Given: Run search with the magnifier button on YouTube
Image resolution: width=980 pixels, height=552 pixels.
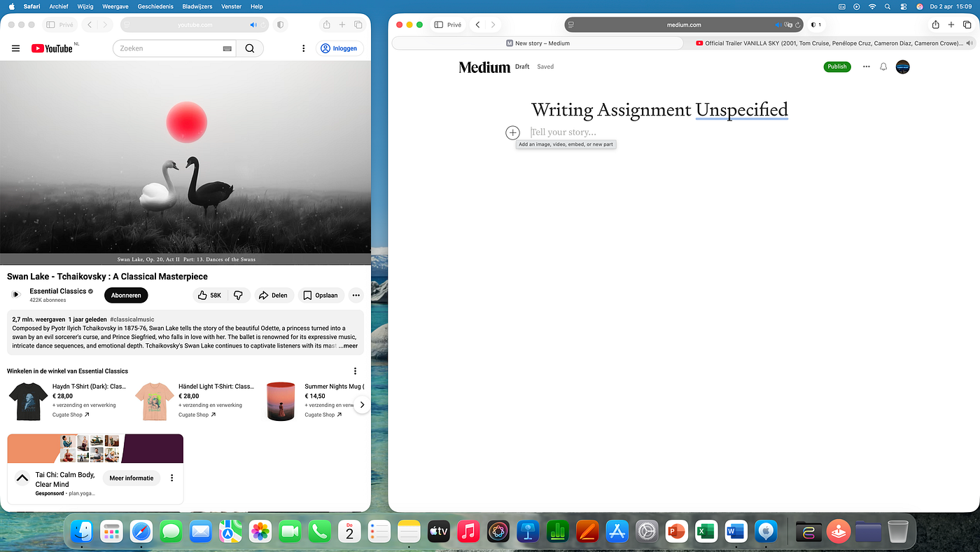Looking at the screenshot, I should coord(250,48).
